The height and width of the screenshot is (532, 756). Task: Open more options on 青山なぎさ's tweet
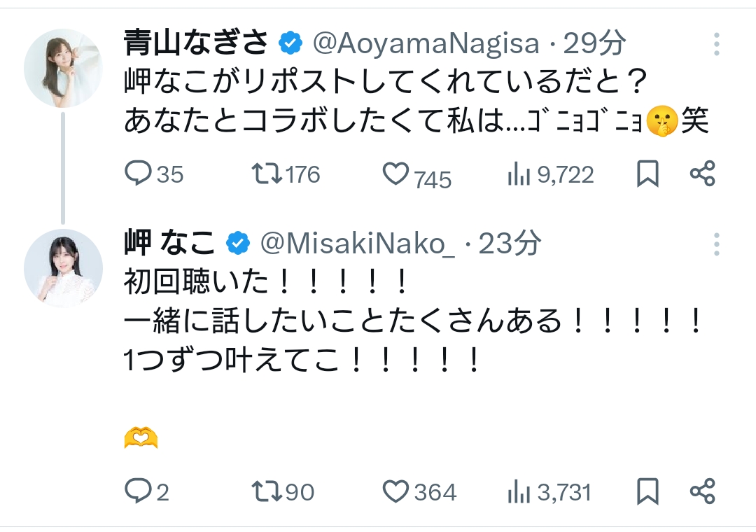pyautogui.click(x=716, y=44)
